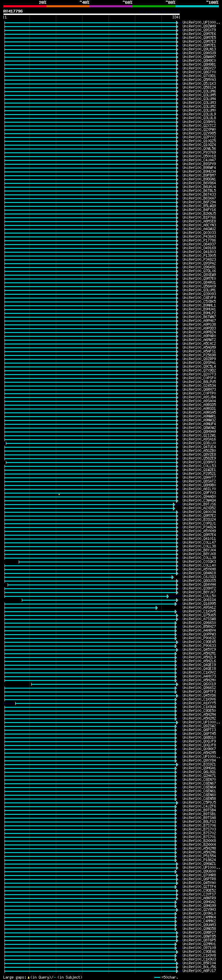222x980 pixels.
Task: Select hit label UniRef100_Q2XTC2
Action: tap(199, 125)
